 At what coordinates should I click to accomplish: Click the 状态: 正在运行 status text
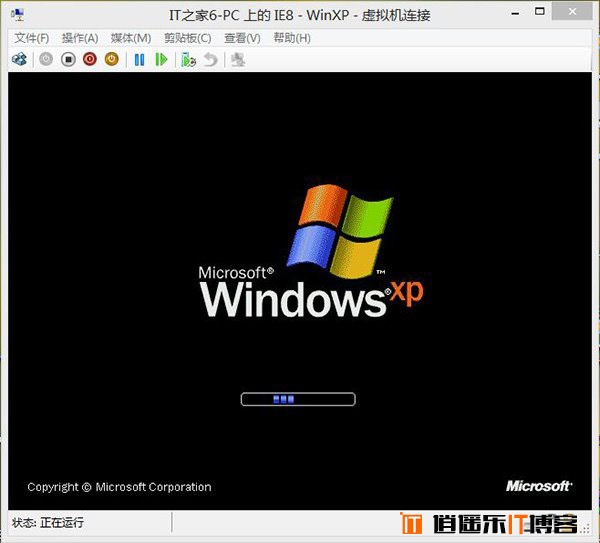point(48,523)
